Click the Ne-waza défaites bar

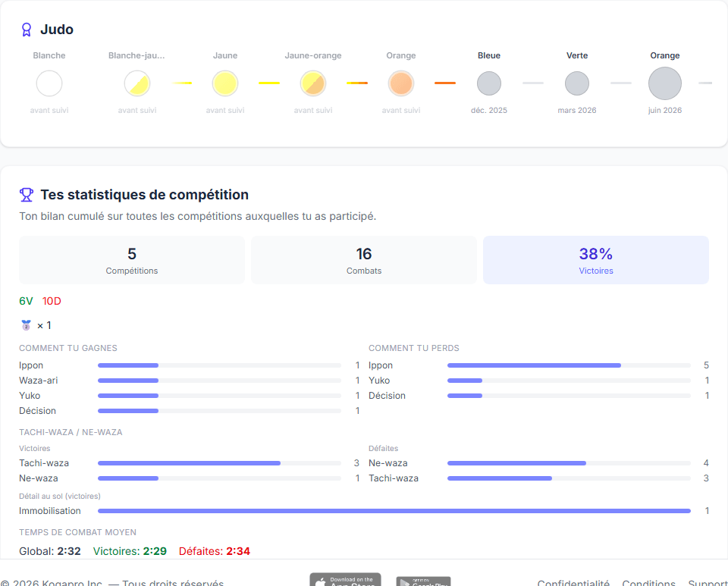(569, 463)
